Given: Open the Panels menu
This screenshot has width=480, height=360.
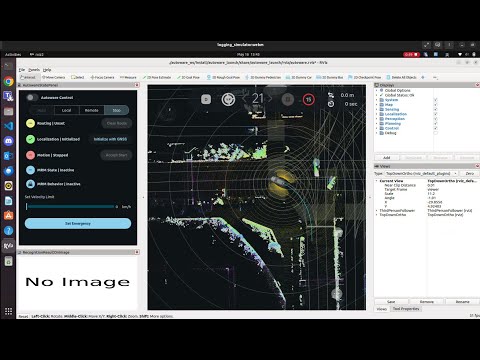Looking at the screenshot, I should coord(34,70).
